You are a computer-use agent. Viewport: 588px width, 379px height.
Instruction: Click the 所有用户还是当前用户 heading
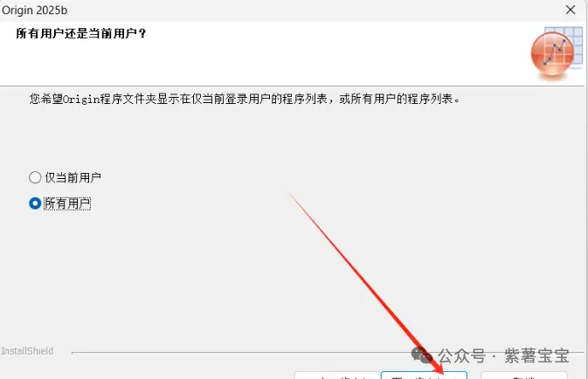[x=81, y=34]
